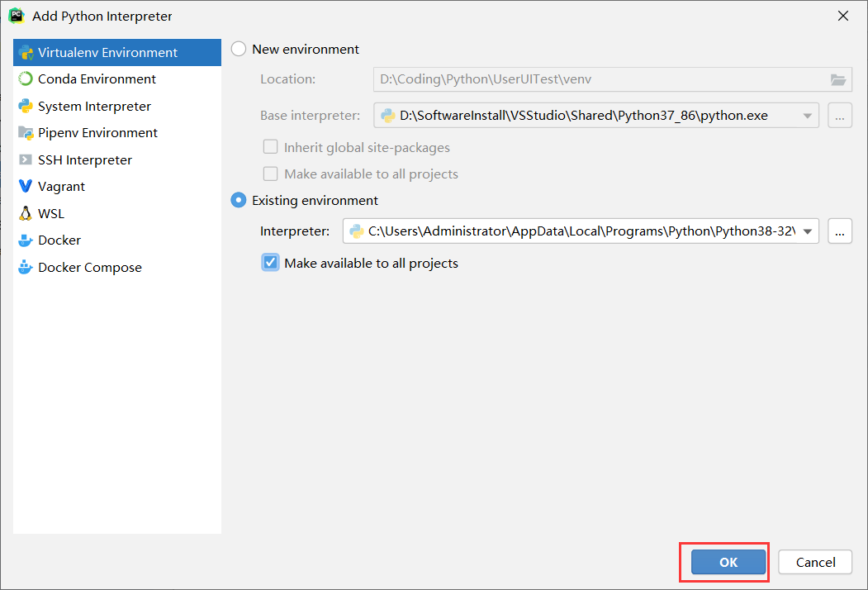
Task: Open the Base interpreter dropdown
Action: click(x=807, y=115)
